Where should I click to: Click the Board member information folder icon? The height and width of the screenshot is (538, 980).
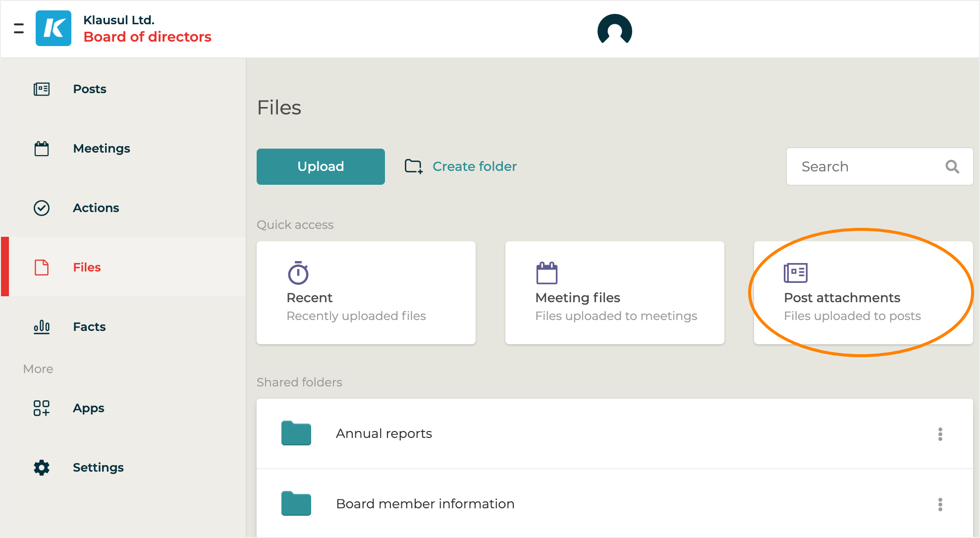(296, 504)
